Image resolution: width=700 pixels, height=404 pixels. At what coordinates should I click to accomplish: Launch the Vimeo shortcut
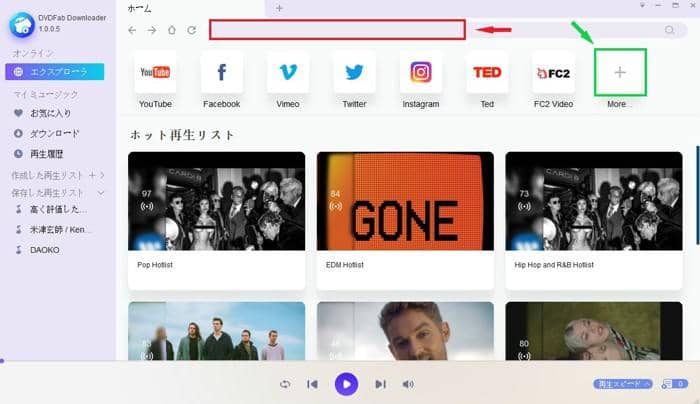point(288,72)
